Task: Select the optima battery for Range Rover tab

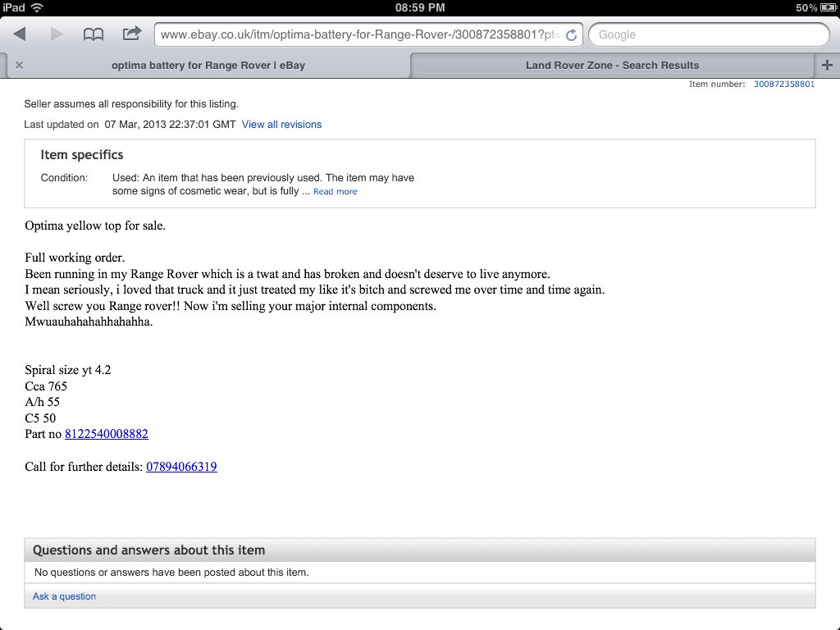Action: [x=208, y=66]
